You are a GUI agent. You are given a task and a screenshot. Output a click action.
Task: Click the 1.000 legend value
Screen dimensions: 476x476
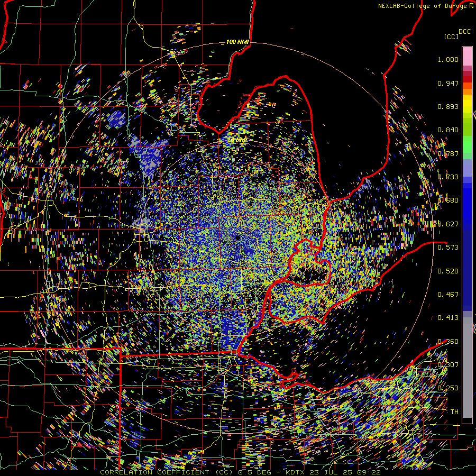tap(448, 59)
